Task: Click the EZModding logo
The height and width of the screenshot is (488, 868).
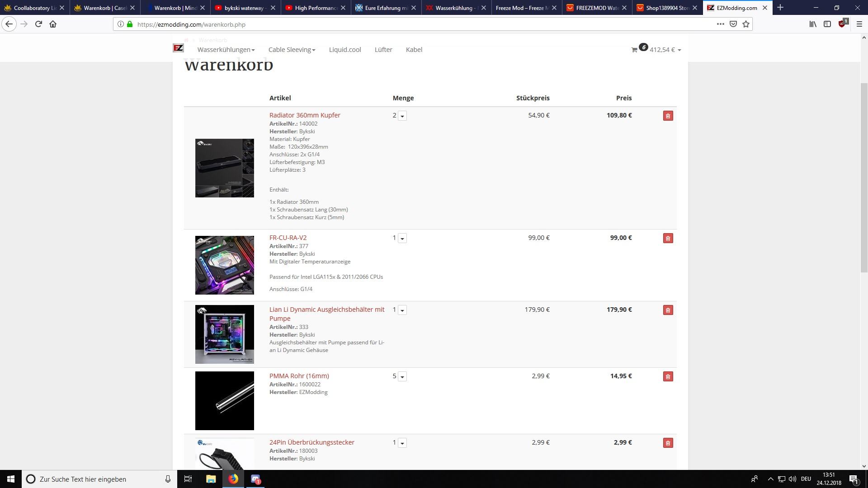Action: coord(178,48)
